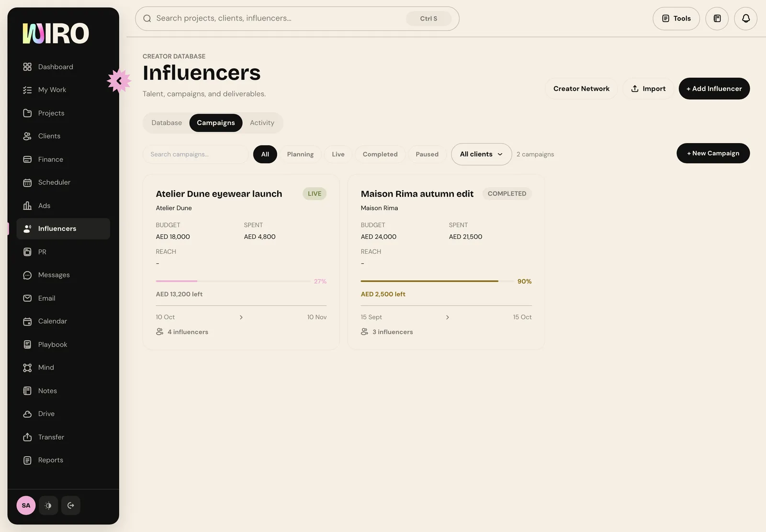Click Atelier Dune budget progress bar

point(233,281)
